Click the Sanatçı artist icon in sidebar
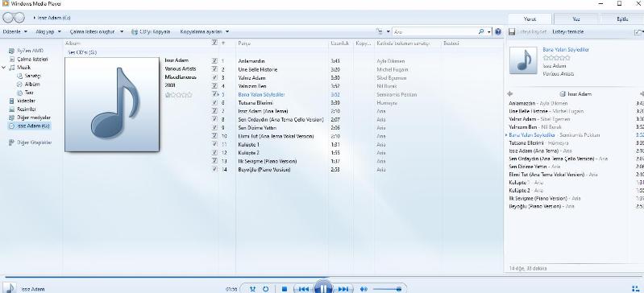The width and height of the screenshot is (644, 293). tap(19, 76)
